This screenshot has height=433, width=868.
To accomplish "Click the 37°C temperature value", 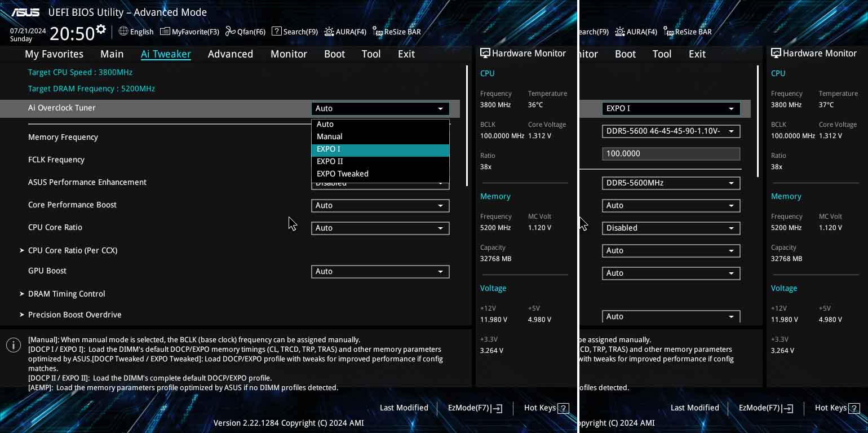I will (826, 105).
